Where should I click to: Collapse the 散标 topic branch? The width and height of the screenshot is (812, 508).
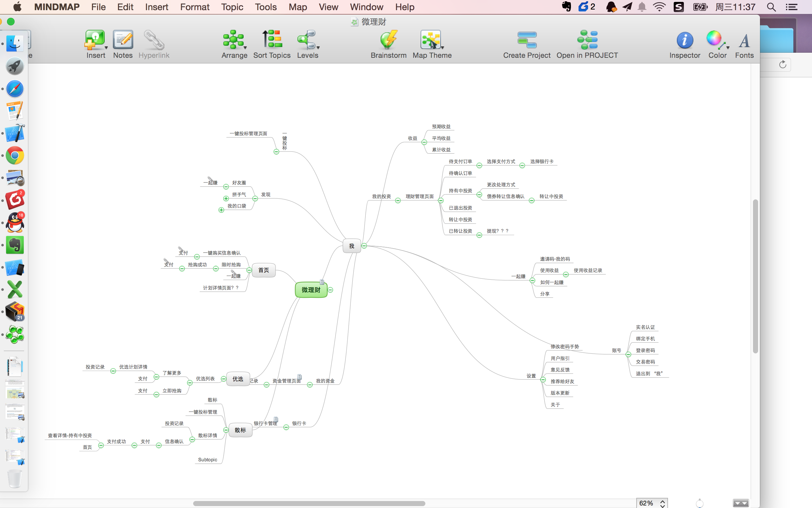pos(226,430)
